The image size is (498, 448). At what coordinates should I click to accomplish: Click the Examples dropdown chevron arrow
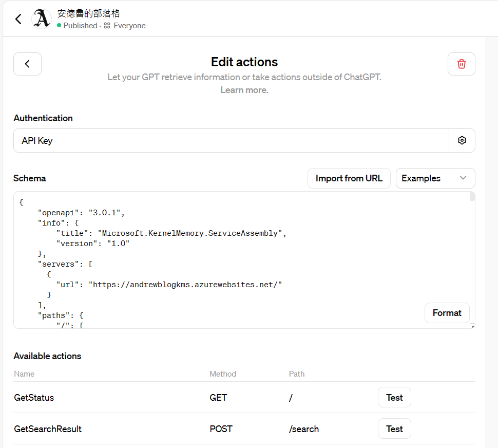coord(463,178)
